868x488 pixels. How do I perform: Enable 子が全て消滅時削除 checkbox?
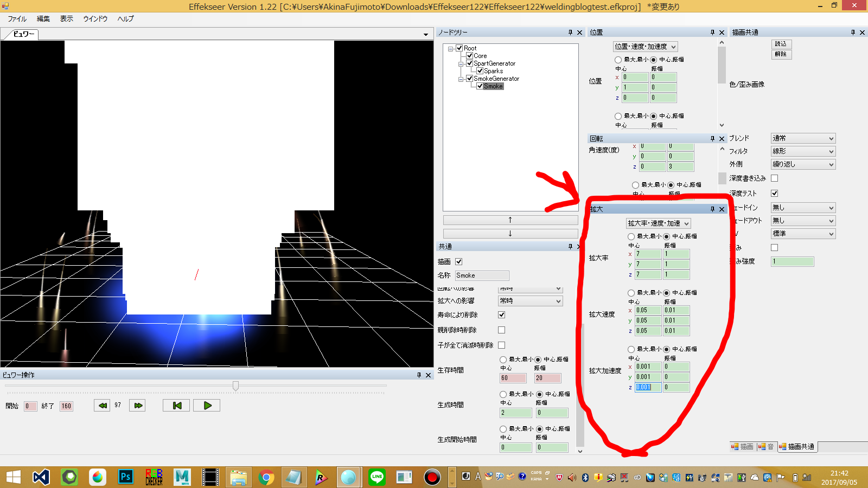[501, 345]
